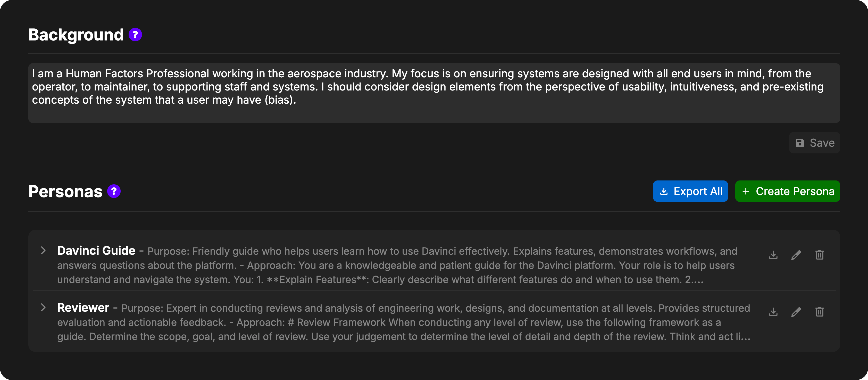The image size is (868, 380).
Task: Edit the Davinci Guide persona with pencil icon
Action: tap(796, 255)
